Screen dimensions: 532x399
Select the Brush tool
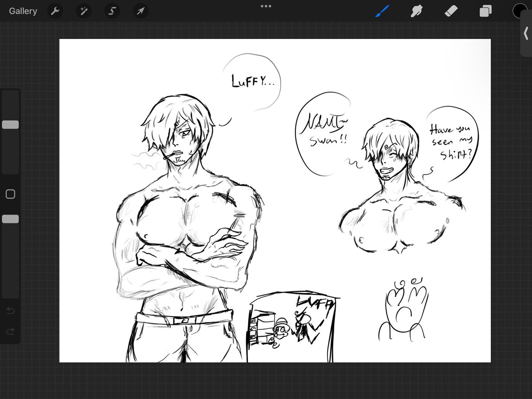pyautogui.click(x=382, y=11)
